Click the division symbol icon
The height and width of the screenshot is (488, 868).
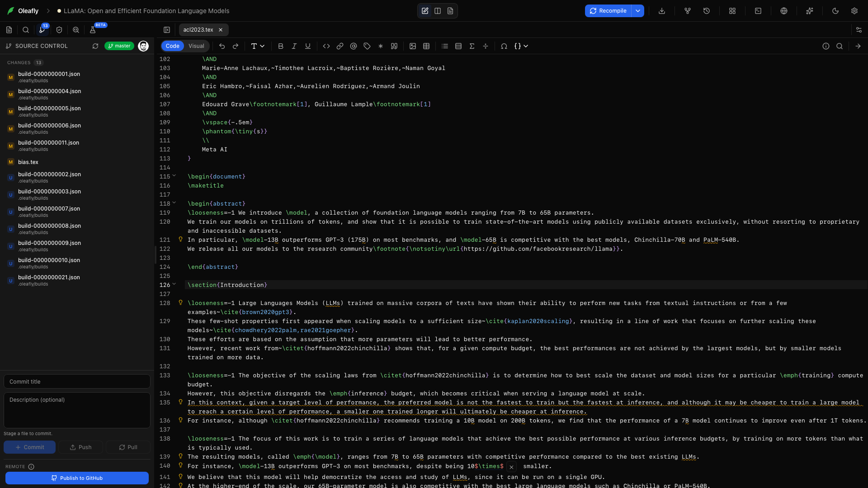click(x=486, y=46)
